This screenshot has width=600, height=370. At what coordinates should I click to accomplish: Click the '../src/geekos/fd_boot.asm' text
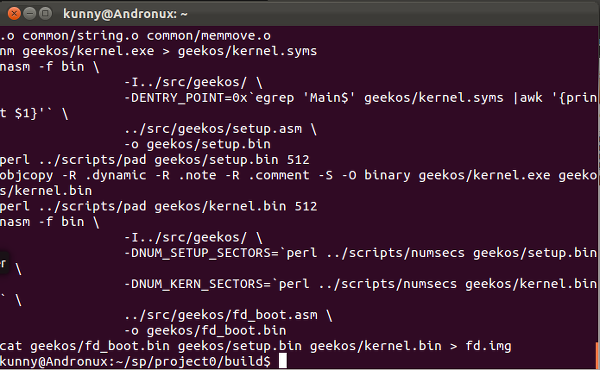tap(221, 315)
